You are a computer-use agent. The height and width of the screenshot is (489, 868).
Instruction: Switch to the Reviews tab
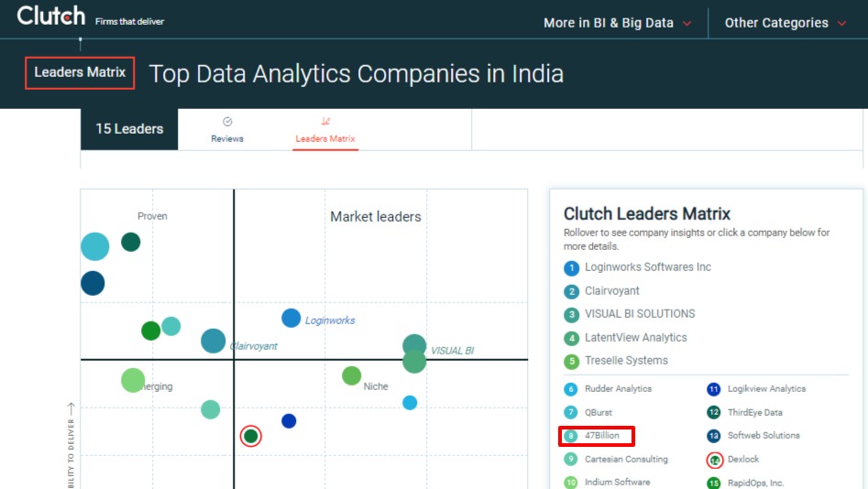coord(227,130)
